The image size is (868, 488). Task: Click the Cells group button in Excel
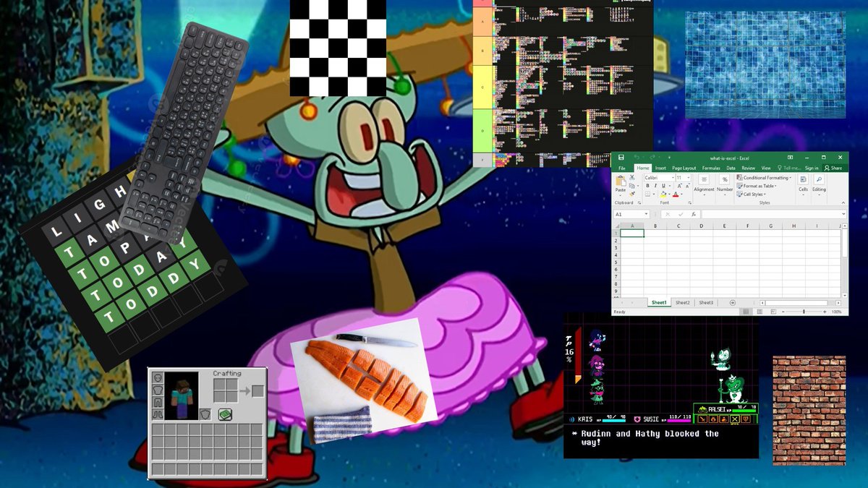tap(803, 187)
